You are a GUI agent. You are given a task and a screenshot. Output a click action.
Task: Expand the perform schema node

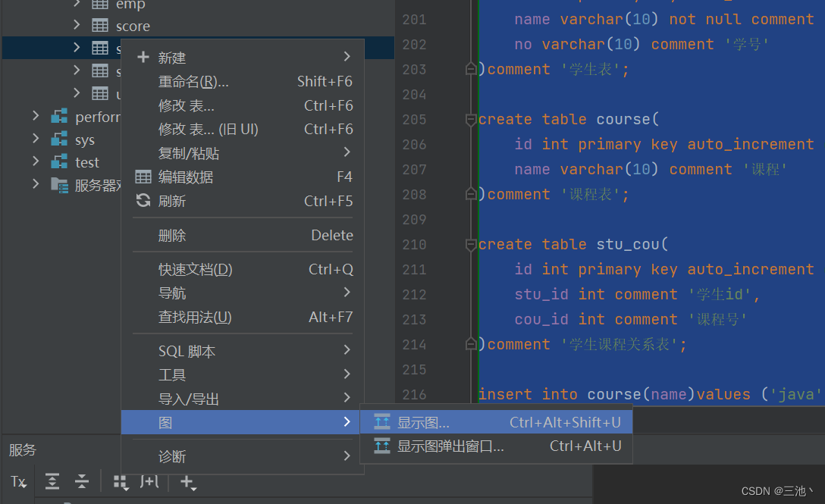pos(36,115)
